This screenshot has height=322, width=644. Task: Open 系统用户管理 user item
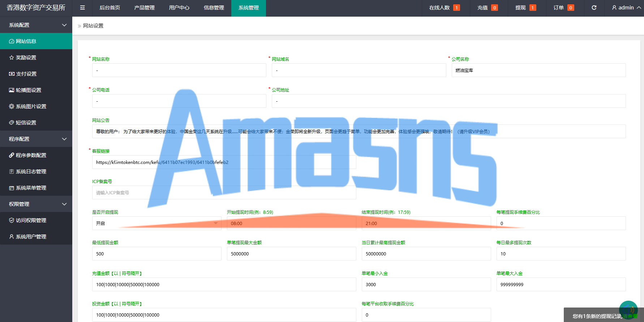click(36, 237)
